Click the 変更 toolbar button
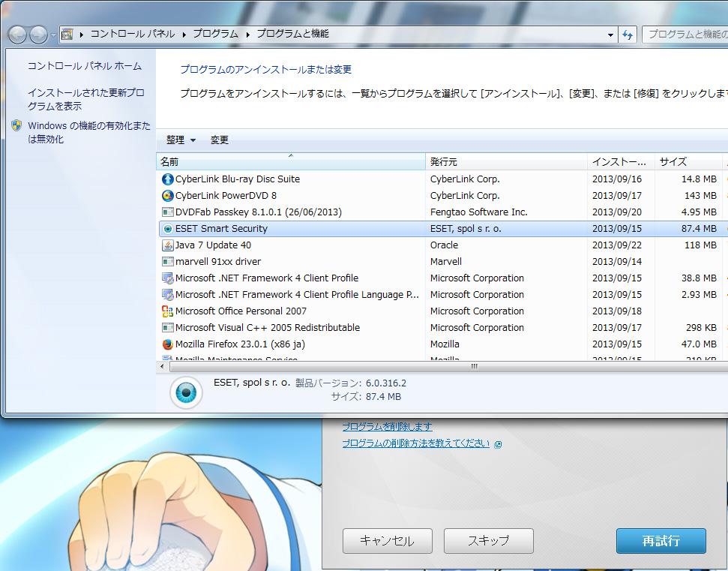728x571 pixels. click(x=219, y=140)
